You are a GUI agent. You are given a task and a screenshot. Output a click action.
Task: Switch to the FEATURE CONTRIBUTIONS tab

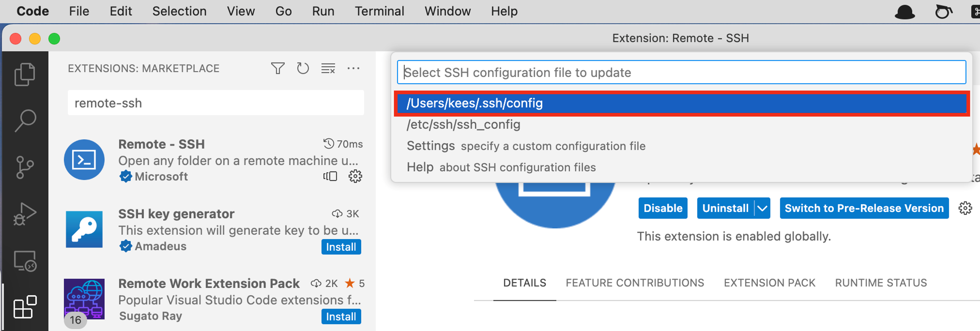tap(635, 283)
